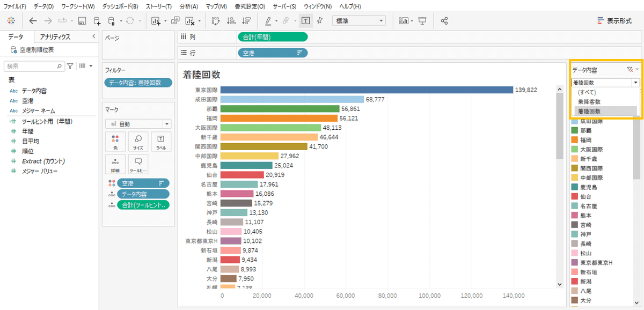Open the 分析(A) menu
644x310 pixels.
(189, 6)
